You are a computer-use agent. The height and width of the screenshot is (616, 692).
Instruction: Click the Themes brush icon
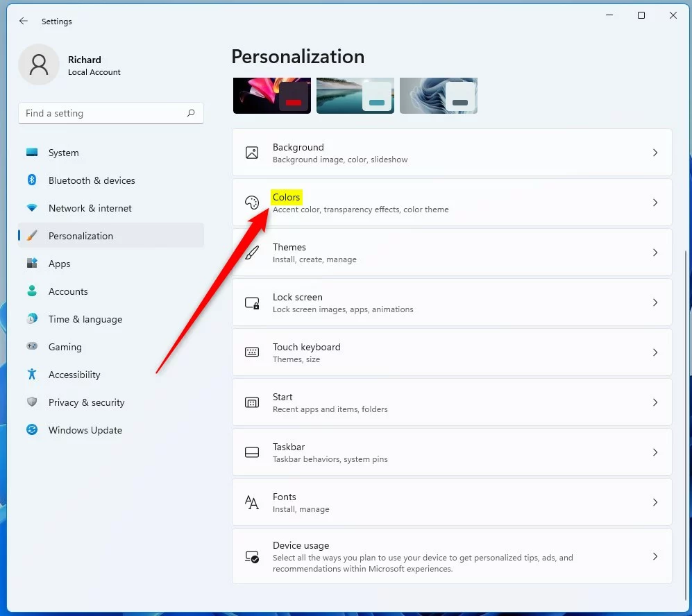(252, 253)
